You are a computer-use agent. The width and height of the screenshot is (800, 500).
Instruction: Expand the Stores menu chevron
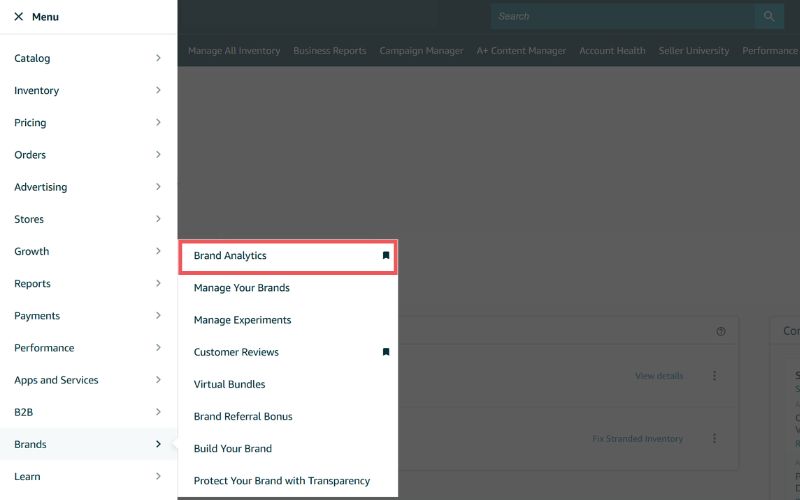coord(158,219)
